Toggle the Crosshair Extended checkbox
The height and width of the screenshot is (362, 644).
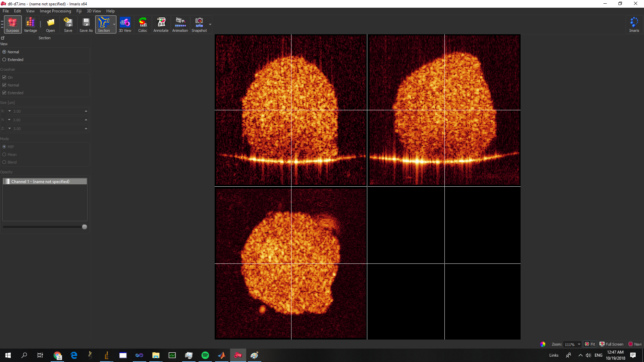(4, 93)
